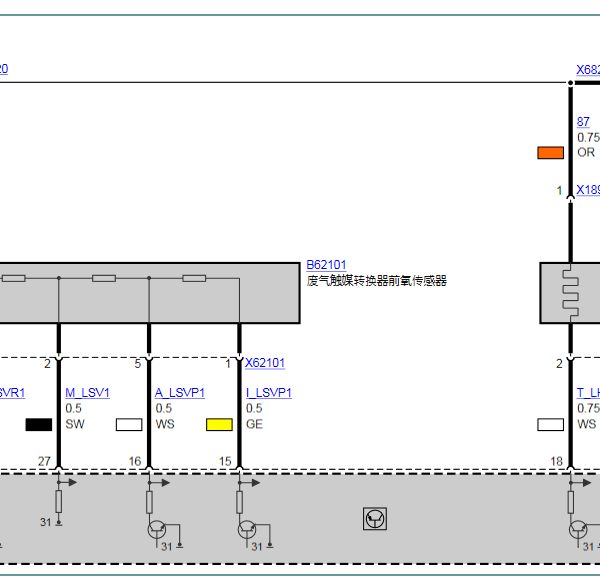The height and width of the screenshot is (577, 600).
Task: Select pin number 16 label
Action: click(135, 461)
